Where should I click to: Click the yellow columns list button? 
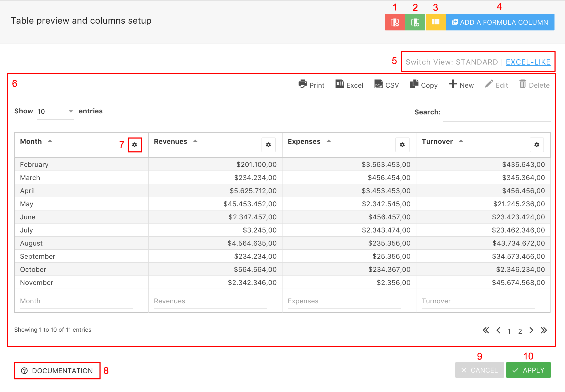point(436,22)
